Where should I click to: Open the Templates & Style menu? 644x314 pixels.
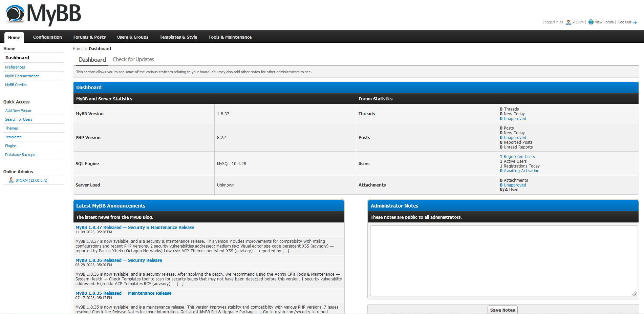coord(178,37)
